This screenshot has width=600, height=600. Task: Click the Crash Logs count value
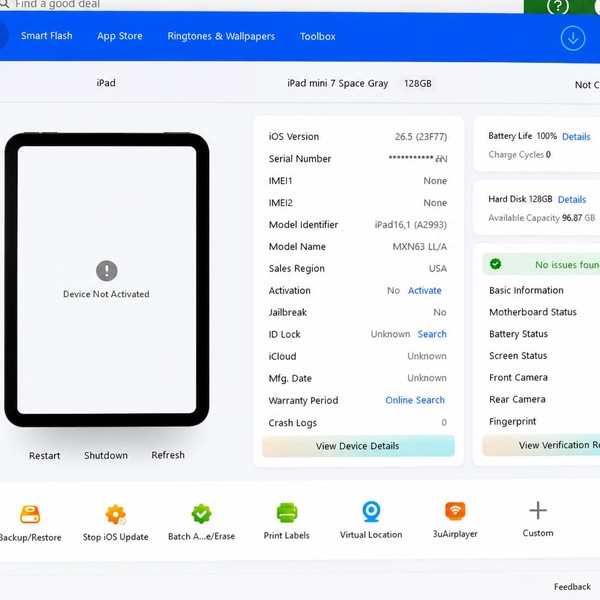click(x=444, y=422)
